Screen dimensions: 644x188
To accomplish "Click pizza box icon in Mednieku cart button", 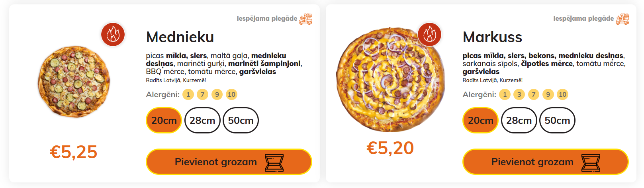I will [274, 163].
